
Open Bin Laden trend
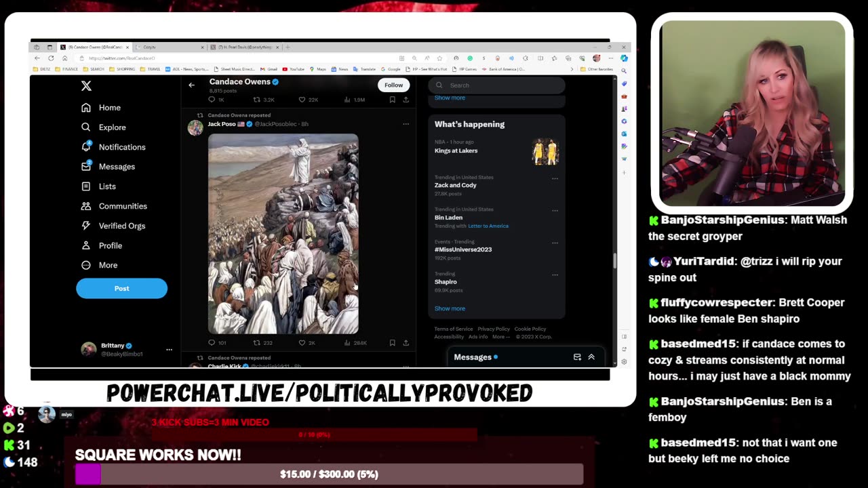(x=448, y=218)
